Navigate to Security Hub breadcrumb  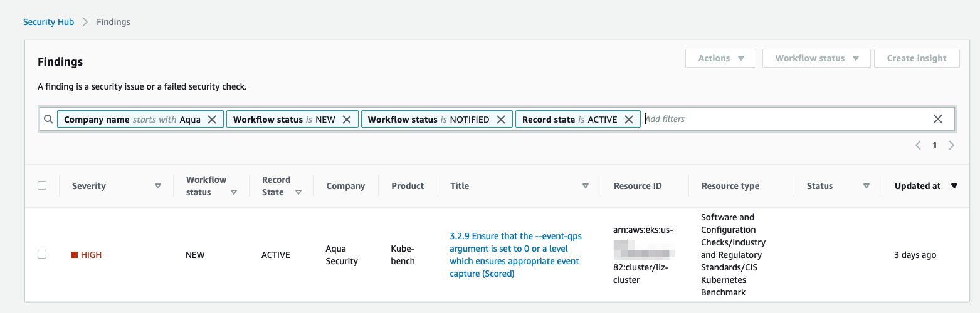coord(48,22)
